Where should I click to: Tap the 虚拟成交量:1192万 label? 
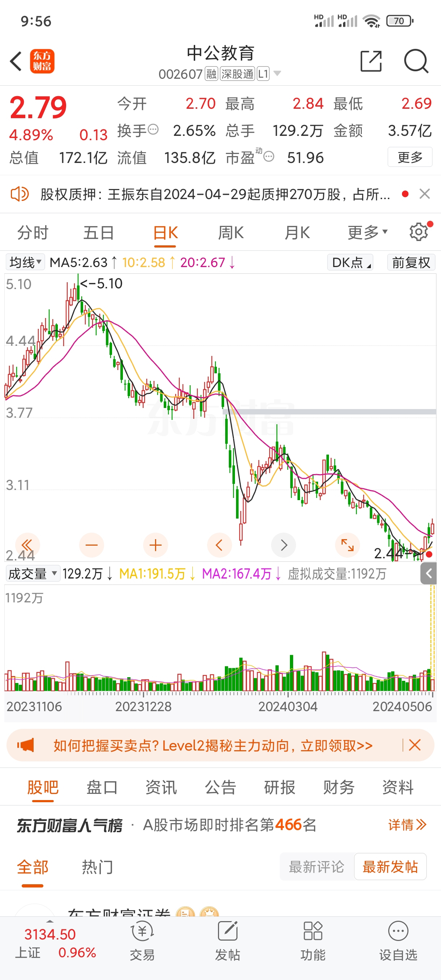coord(337,574)
